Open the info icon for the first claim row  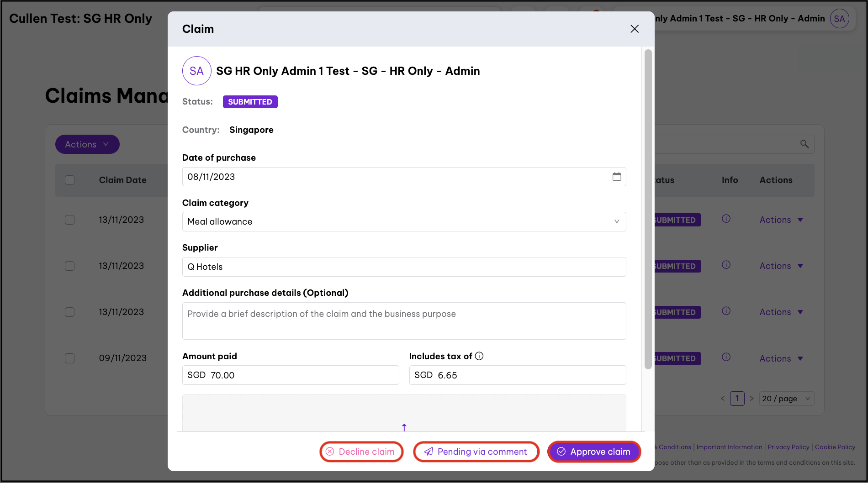click(726, 219)
